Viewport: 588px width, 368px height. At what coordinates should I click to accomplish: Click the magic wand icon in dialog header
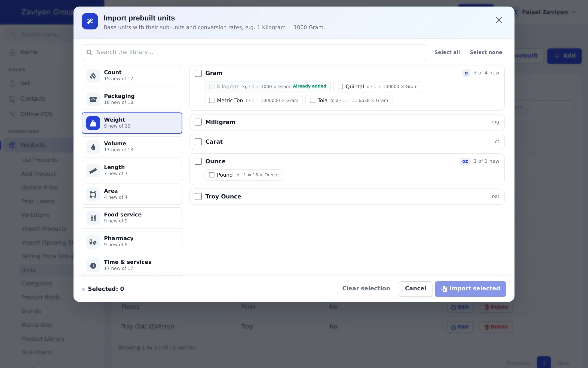[x=90, y=21]
